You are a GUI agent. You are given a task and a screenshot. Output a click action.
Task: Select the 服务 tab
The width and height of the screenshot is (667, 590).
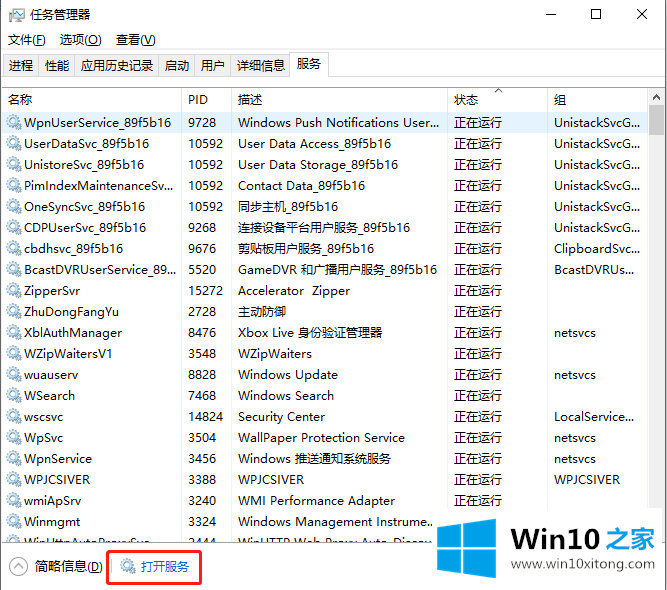tap(309, 64)
